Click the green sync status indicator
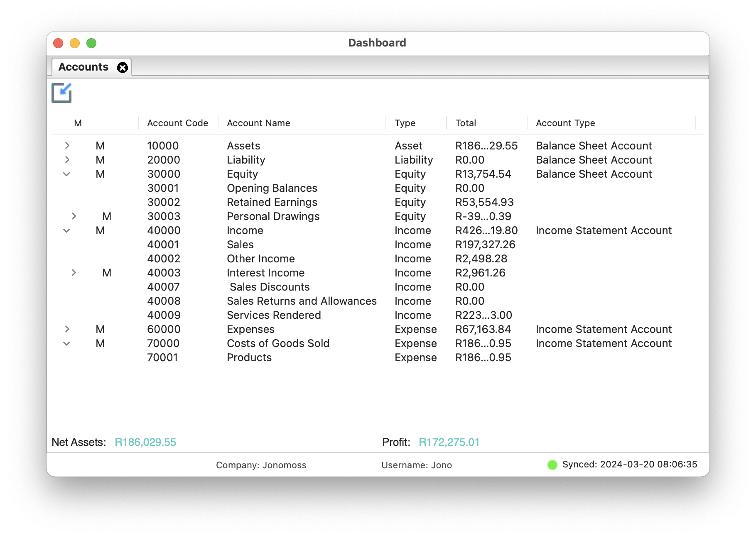 tap(552, 465)
